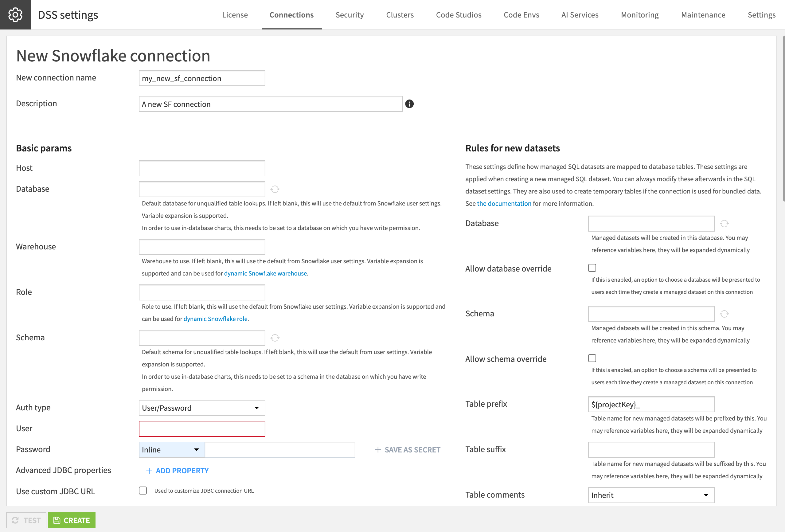This screenshot has height=532, width=785.
Task: Open the AI Services tab
Action: pyautogui.click(x=580, y=15)
